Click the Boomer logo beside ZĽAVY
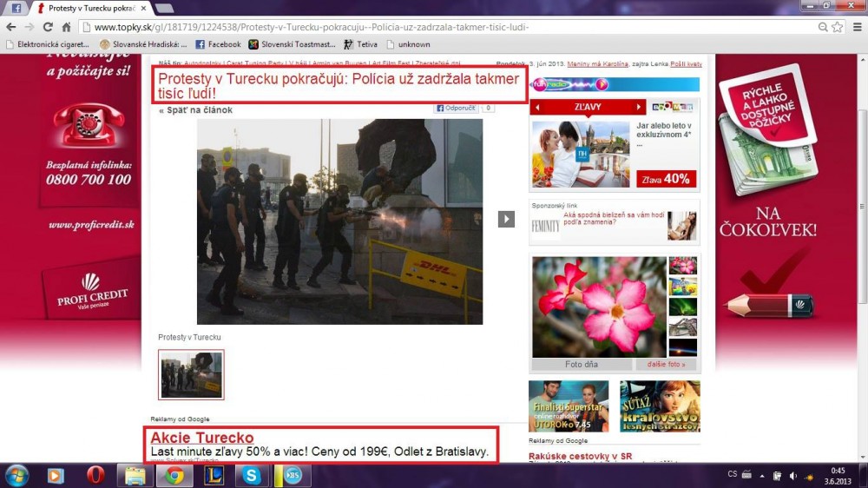This screenshot has height=488, width=868. (x=672, y=107)
